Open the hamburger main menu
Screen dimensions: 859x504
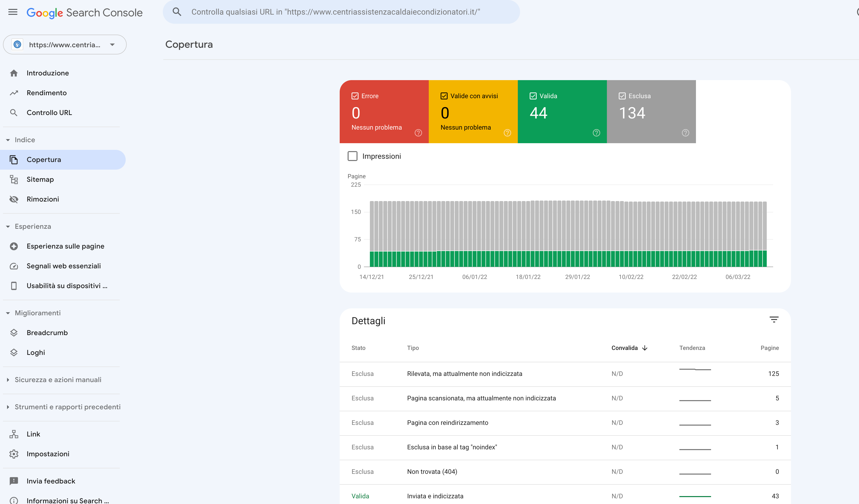tap(13, 12)
